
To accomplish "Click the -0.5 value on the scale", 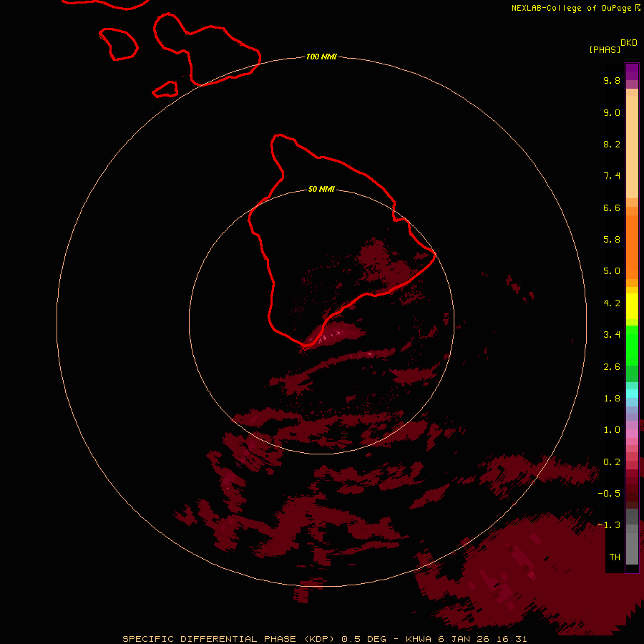I will point(609,494).
